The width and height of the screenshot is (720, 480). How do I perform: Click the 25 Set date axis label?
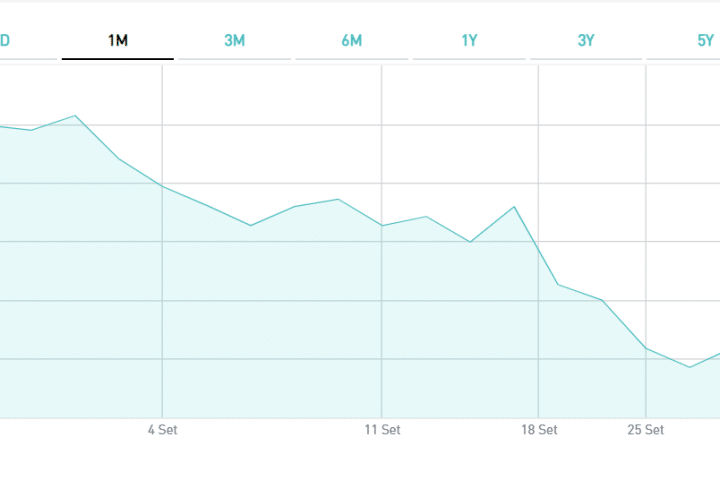(x=646, y=430)
